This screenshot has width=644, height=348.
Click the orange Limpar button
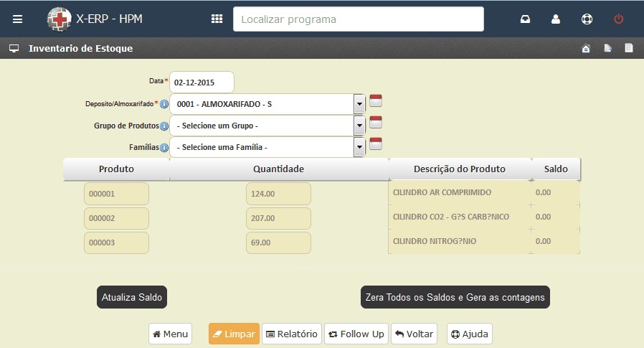coord(234,334)
